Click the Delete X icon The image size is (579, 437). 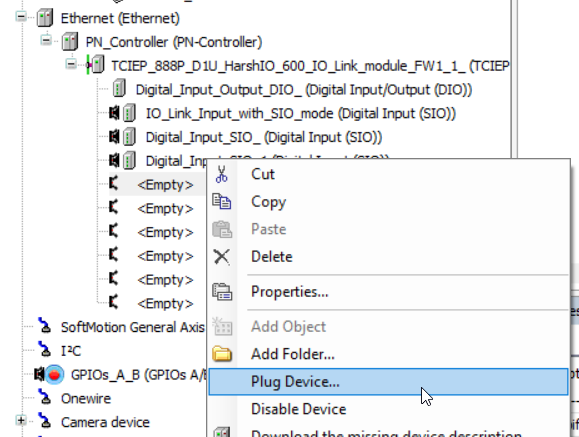pos(222,257)
